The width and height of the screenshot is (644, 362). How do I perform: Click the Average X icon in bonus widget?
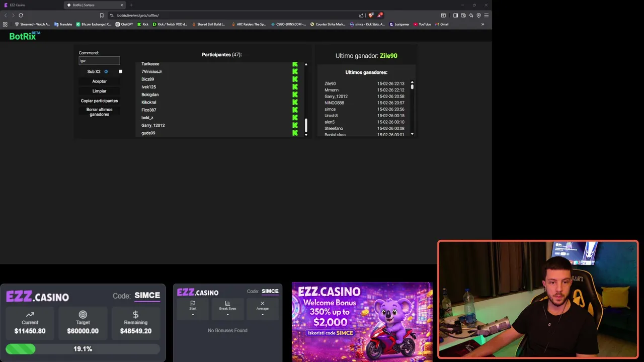tap(262, 303)
